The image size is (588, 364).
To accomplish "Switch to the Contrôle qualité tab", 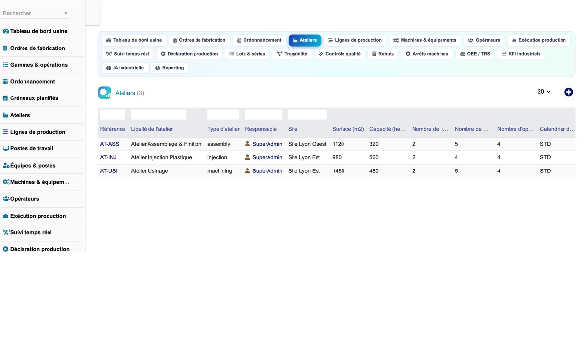I will click(x=339, y=54).
